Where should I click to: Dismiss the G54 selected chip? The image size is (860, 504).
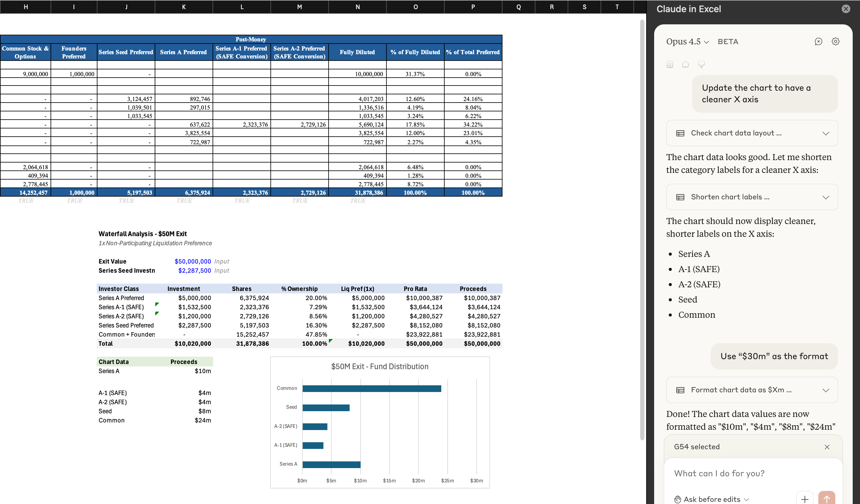coord(827,447)
